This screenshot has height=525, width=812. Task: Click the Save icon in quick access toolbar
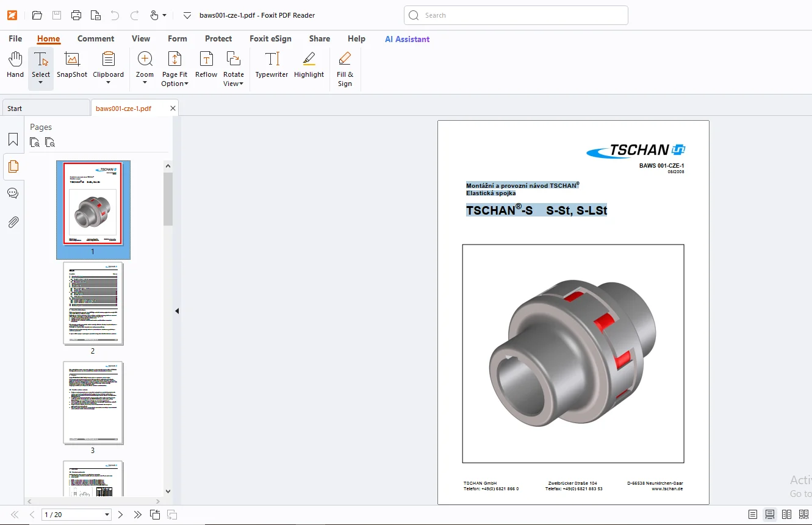click(x=57, y=15)
